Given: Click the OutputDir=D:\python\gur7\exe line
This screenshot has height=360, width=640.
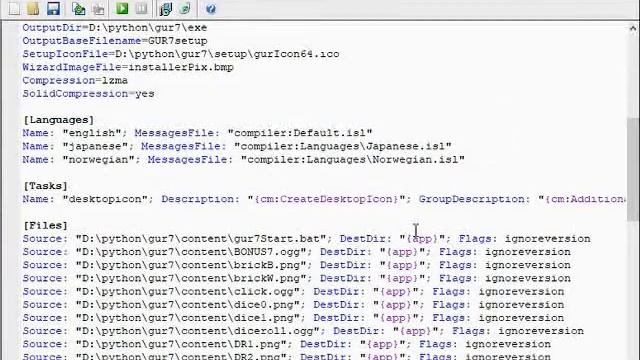Looking at the screenshot, I should coord(115,28).
